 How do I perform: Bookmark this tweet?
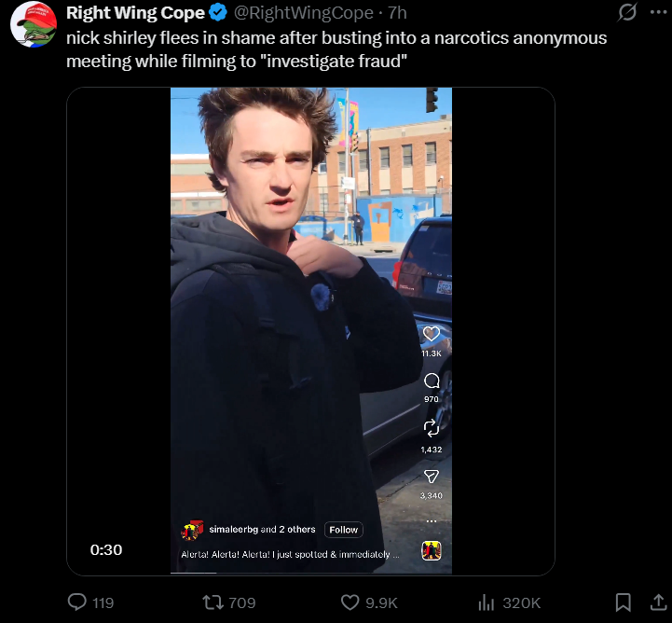pyautogui.click(x=623, y=602)
